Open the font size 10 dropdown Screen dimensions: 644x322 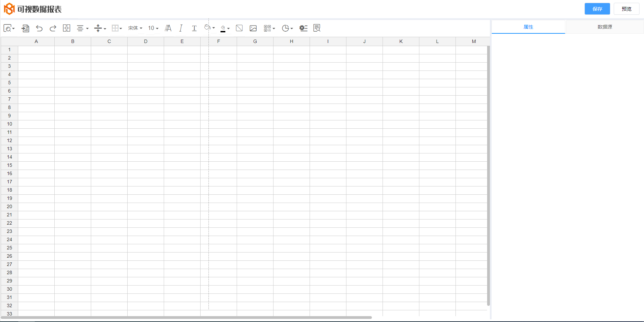(153, 28)
